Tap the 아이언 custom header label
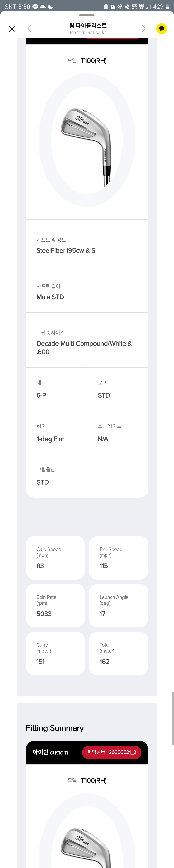 pyautogui.click(x=50, y=752)
